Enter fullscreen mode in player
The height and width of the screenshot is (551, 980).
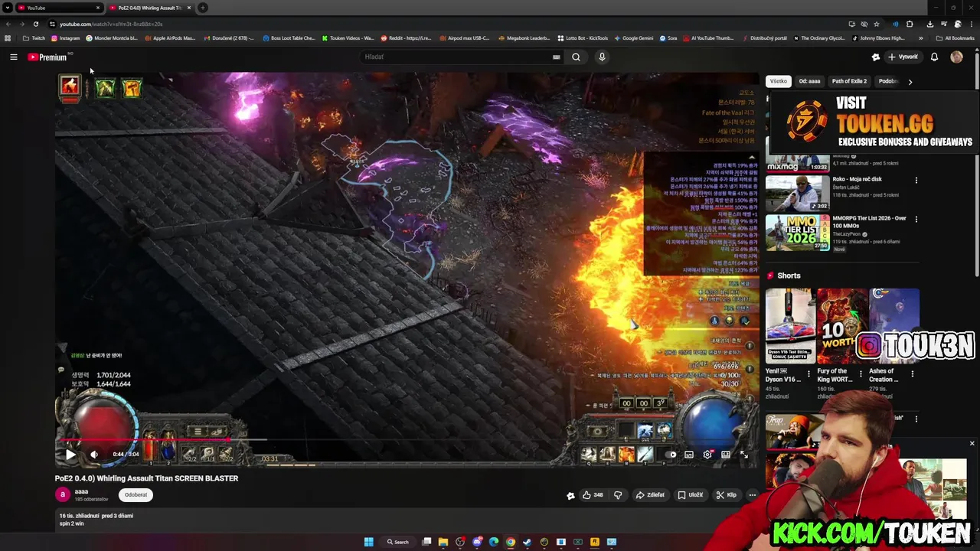click(743, 455)
